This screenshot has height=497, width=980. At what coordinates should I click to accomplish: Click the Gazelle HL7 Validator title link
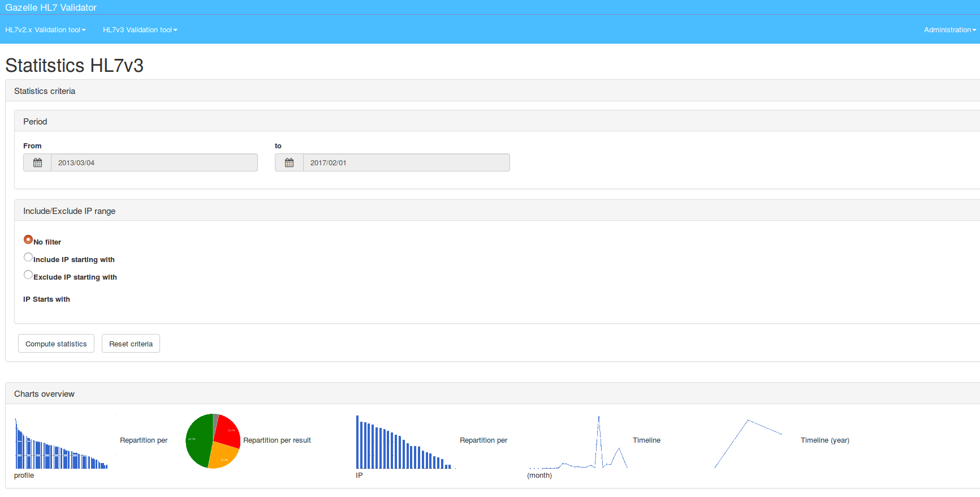tap(51, 7)
